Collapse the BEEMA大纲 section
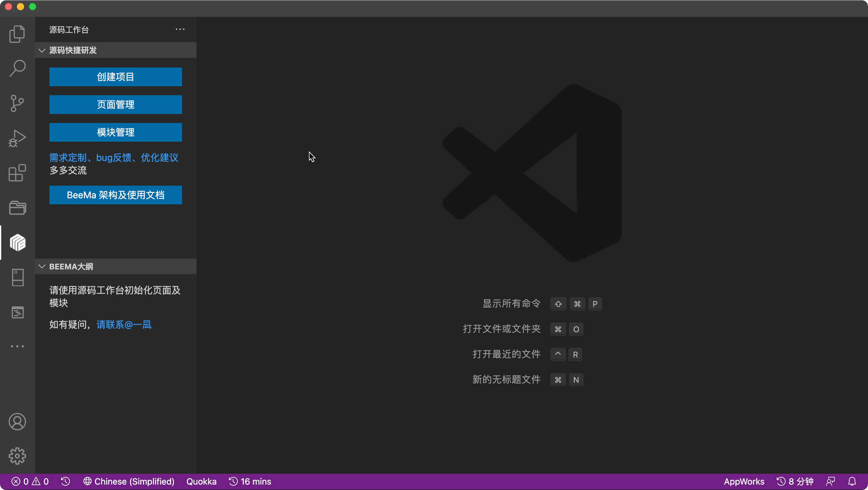868x490 pixels. pos(42,266)
